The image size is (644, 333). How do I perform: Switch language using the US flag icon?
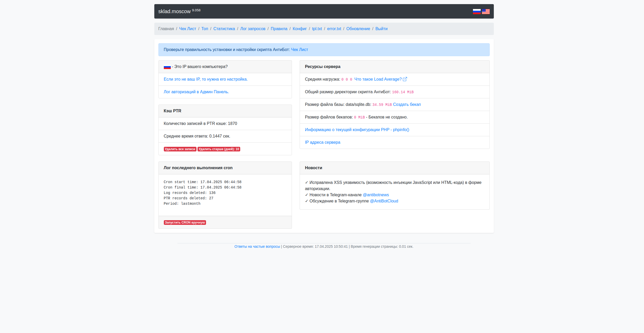tap(486, 12)
